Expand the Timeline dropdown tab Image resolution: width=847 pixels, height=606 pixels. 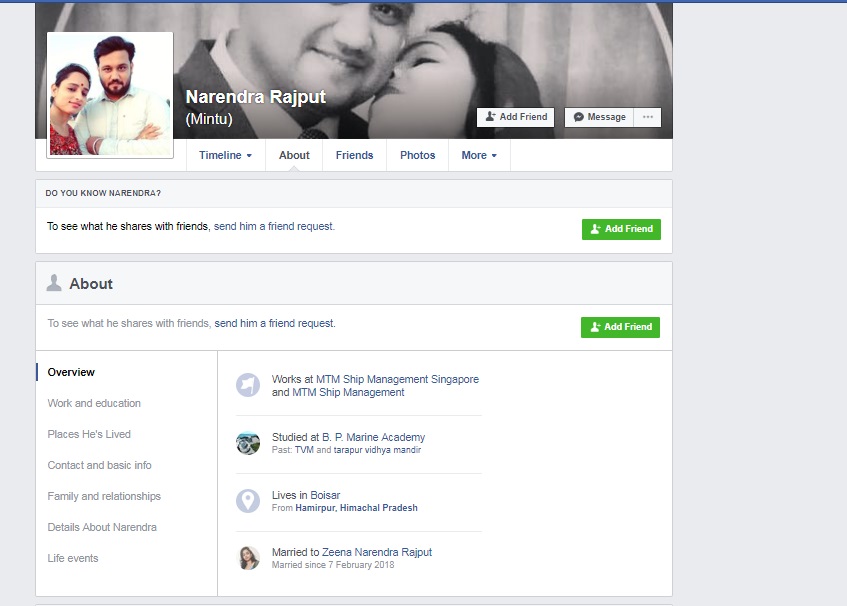225,155
